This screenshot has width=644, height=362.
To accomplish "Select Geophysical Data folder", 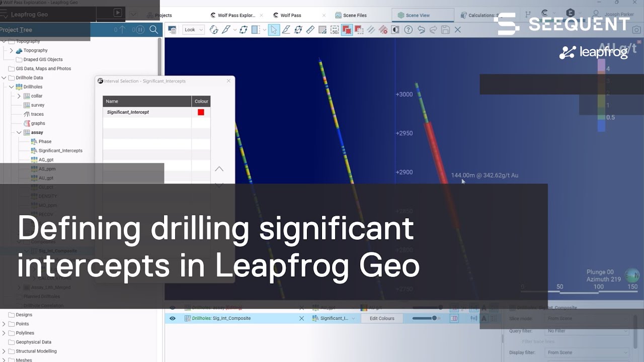I will (33, 342).
